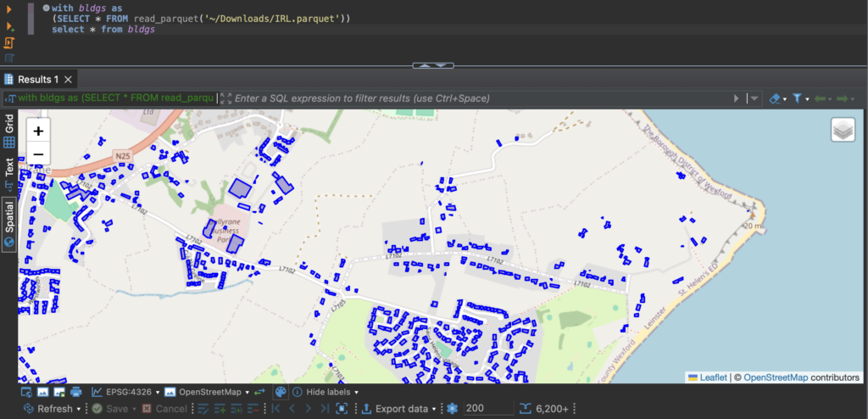Run the SQL statement with the orange play arrow
Viewport: 868px width, 419px height.
[9, 9]
